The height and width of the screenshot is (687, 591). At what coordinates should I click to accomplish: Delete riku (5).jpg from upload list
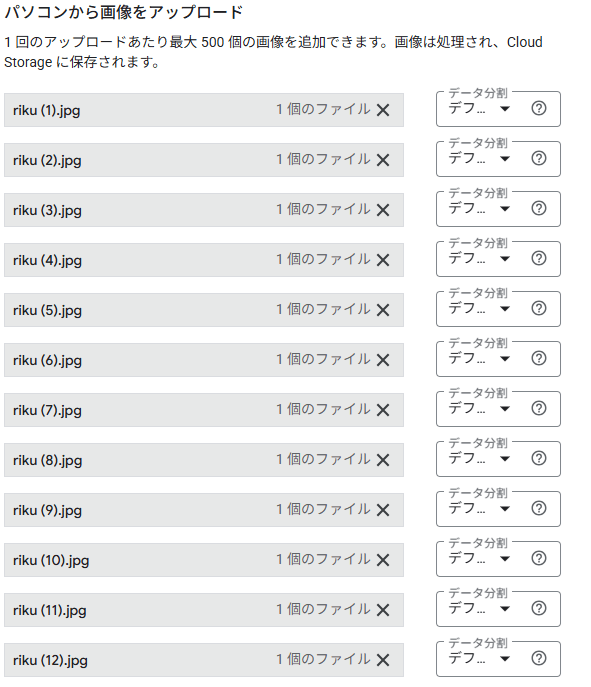[x=383, y=310]
